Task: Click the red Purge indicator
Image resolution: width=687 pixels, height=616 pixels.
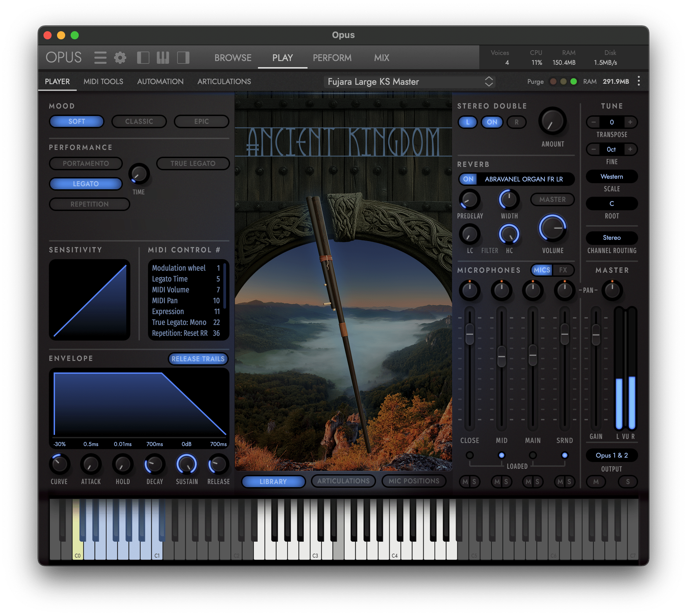Action: point(553,81)
